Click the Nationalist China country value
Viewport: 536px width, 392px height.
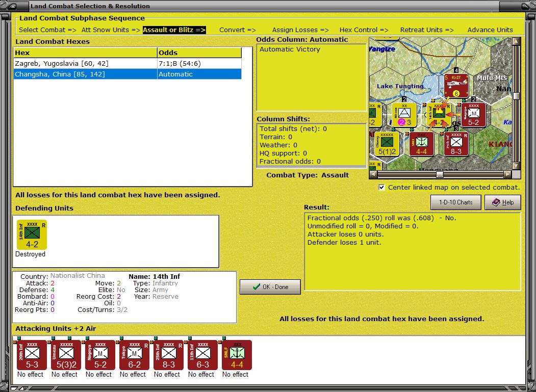click(78, 275)
